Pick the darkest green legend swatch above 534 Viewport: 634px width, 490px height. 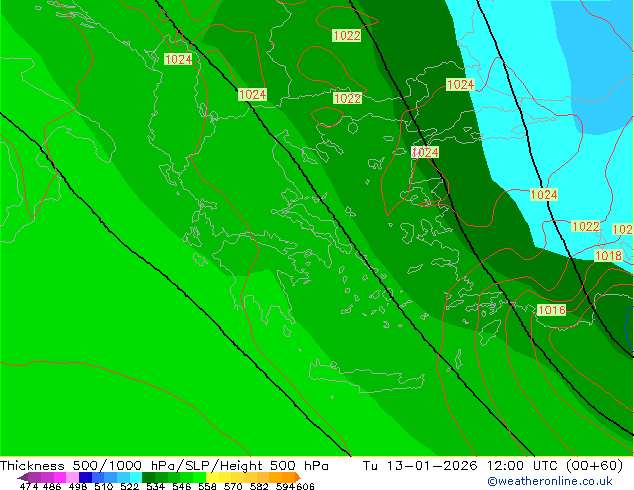coord(148,477)
